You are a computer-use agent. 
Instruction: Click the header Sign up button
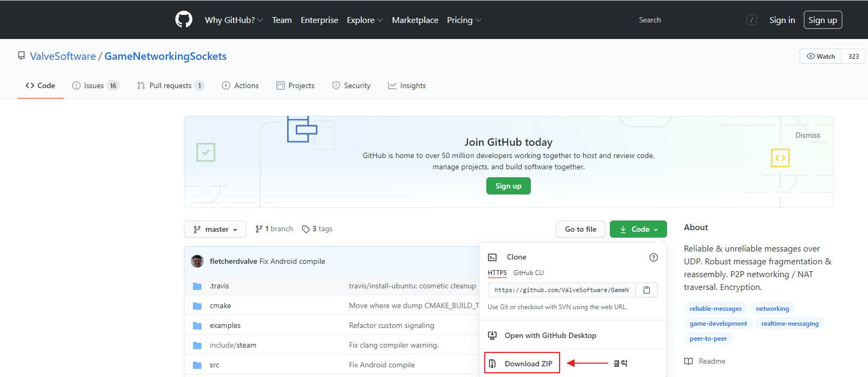point(823,20)
